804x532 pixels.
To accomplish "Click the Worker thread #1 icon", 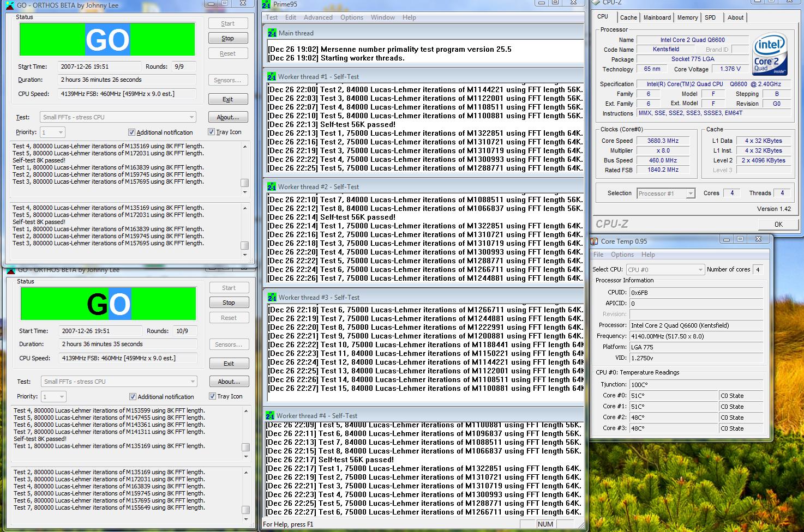I will [272, 77].
